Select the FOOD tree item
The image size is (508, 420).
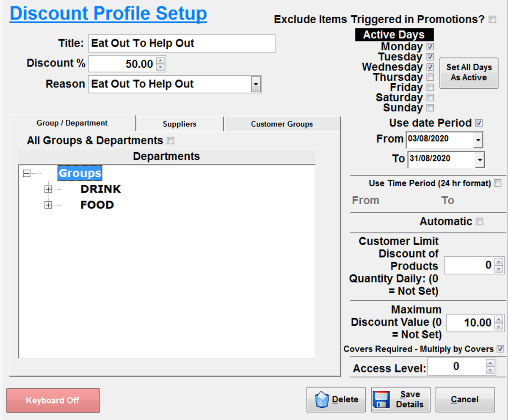coord(97,205)
